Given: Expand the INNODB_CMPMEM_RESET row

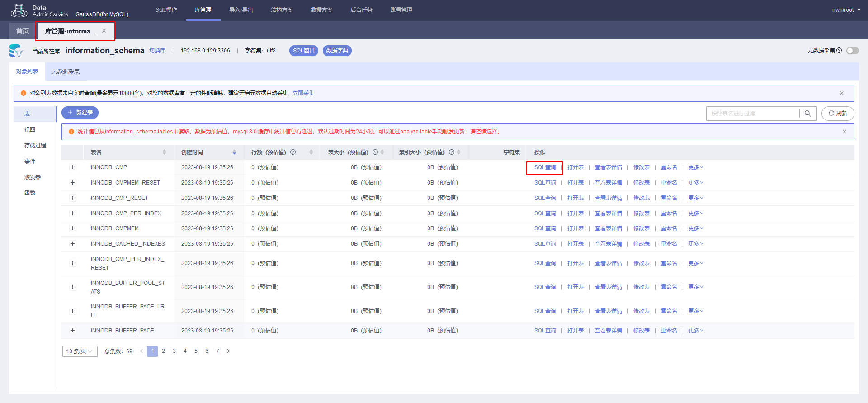Looking at the screenshot, I should 72,183.
